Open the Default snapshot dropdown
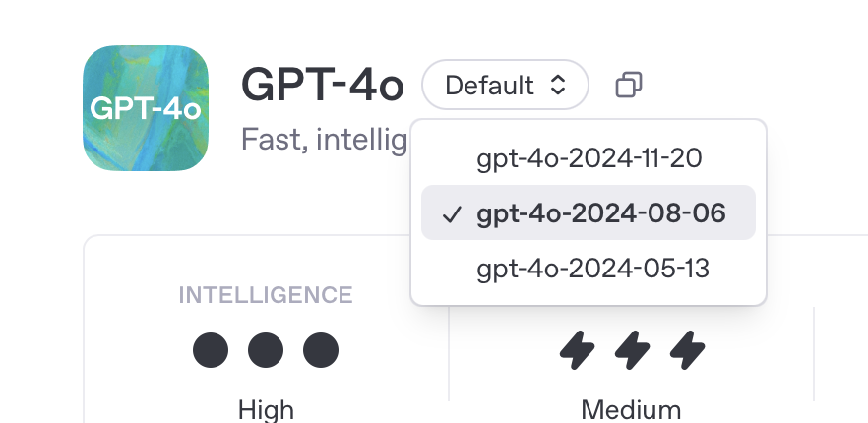 click(505, 85)
